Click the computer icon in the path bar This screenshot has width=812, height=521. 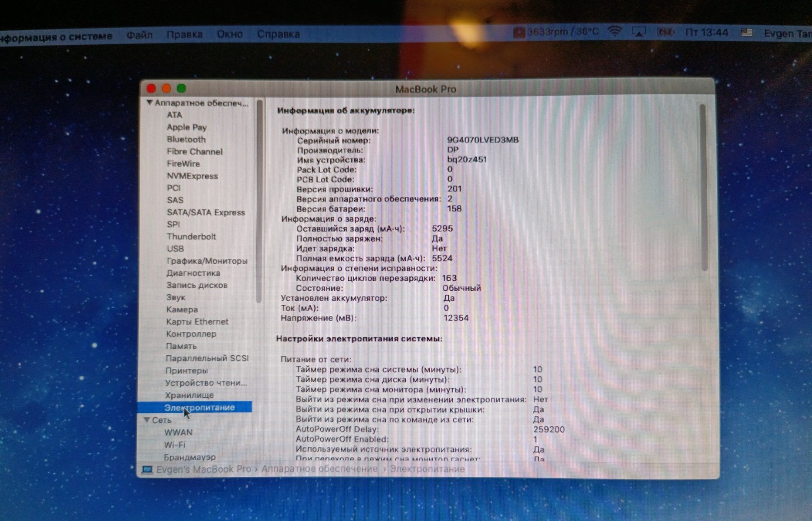(147, 470)
